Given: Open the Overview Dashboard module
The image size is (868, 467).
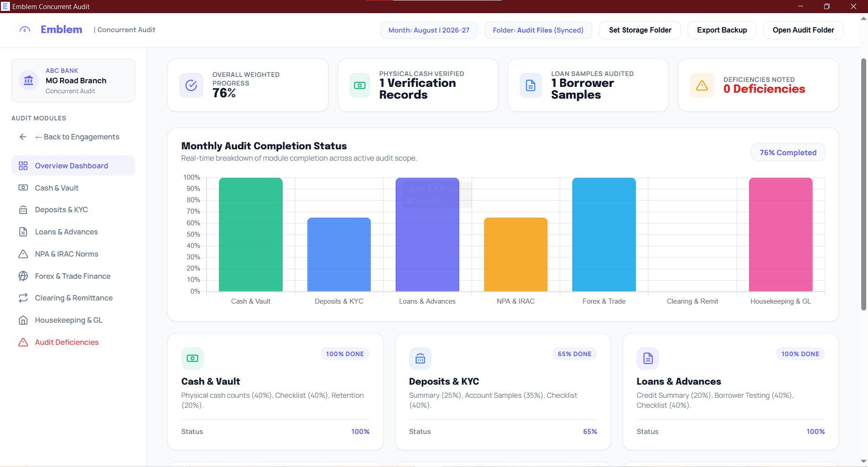Looking at the screenshot, I should 73,166.
